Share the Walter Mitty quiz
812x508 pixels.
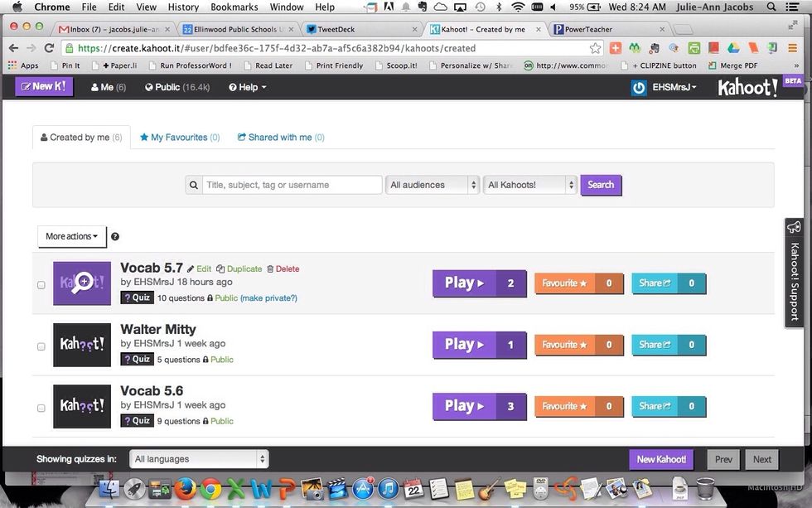[669, 345]
